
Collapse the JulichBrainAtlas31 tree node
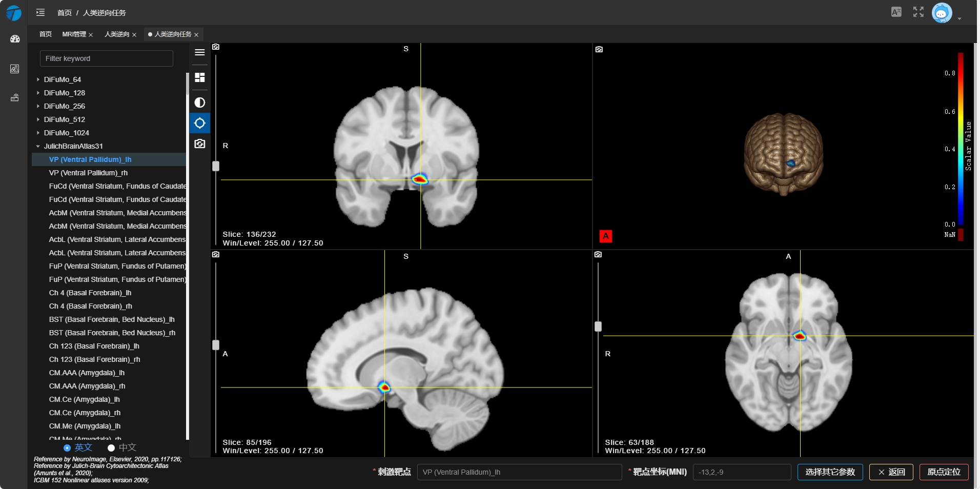(38, 146)
